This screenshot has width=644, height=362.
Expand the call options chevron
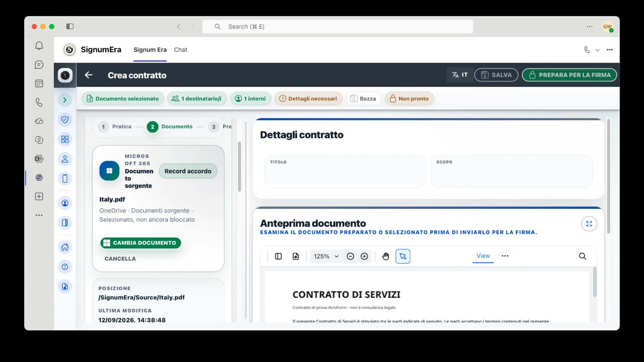tap(597, 50)
